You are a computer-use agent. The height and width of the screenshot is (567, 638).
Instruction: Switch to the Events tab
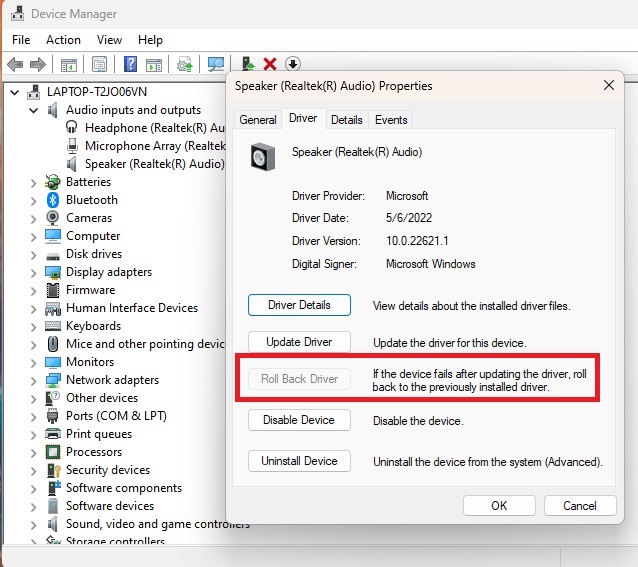391,120
